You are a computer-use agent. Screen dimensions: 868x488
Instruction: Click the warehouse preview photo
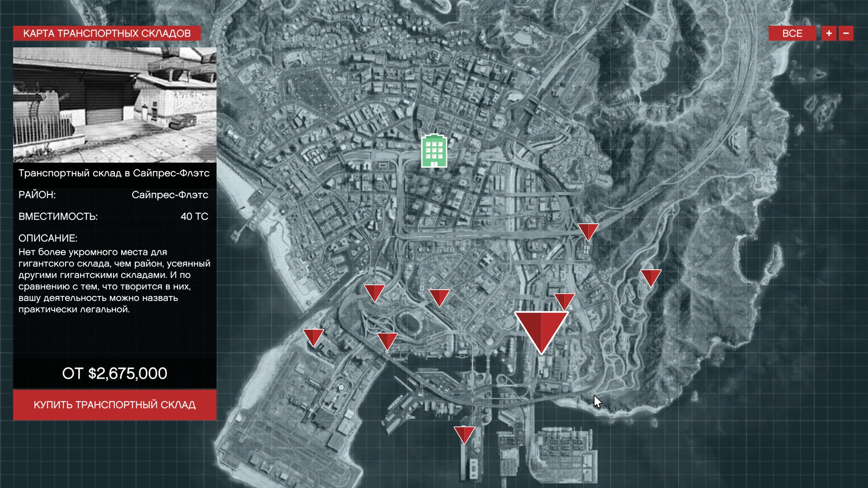[x=115, y=105]
